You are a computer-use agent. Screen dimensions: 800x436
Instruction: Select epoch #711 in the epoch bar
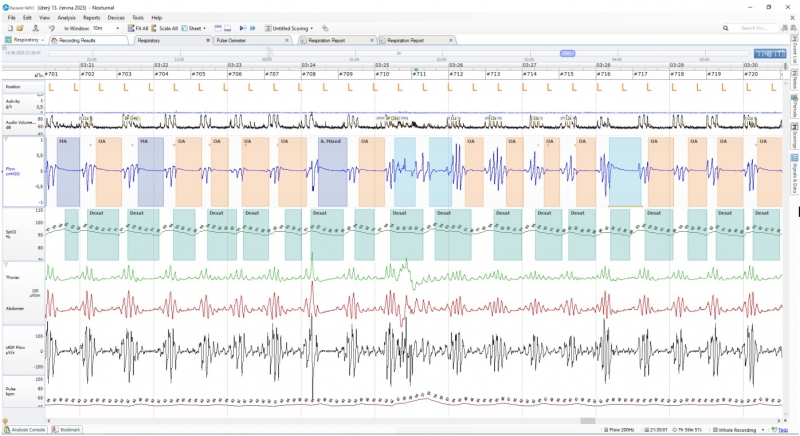pos(430,74)
